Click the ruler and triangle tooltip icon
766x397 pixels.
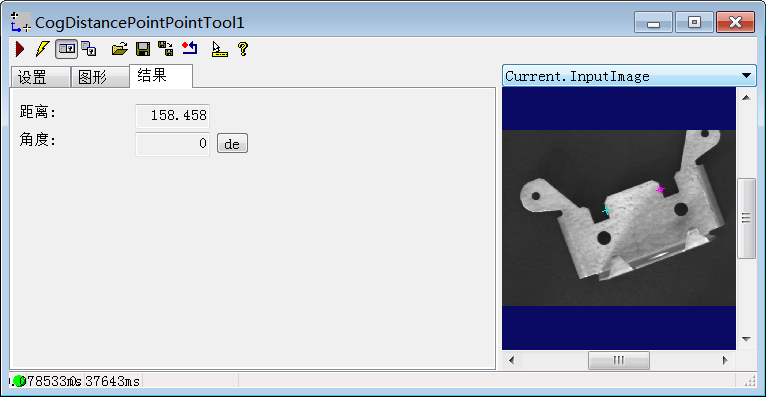pos(219,49)
